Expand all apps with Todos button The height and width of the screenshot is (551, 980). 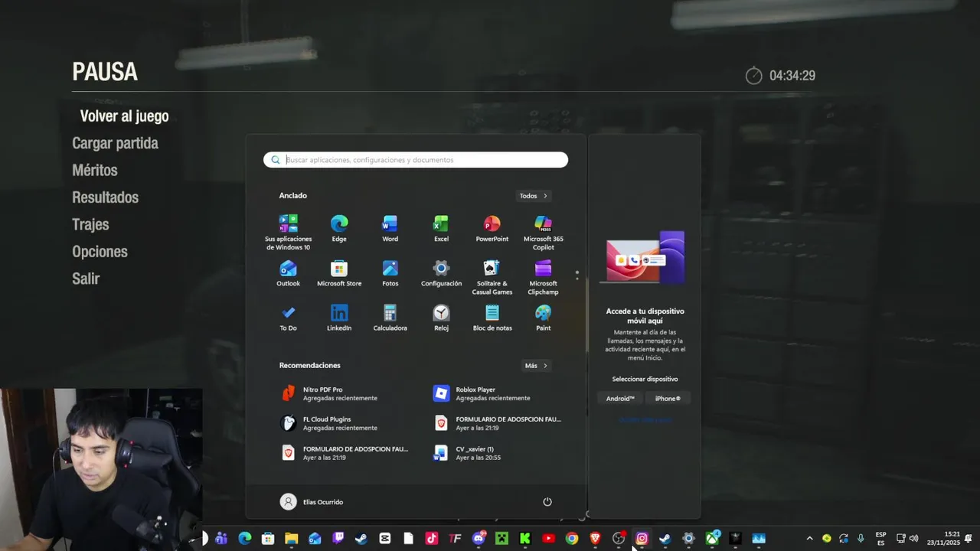coord(533,196)
